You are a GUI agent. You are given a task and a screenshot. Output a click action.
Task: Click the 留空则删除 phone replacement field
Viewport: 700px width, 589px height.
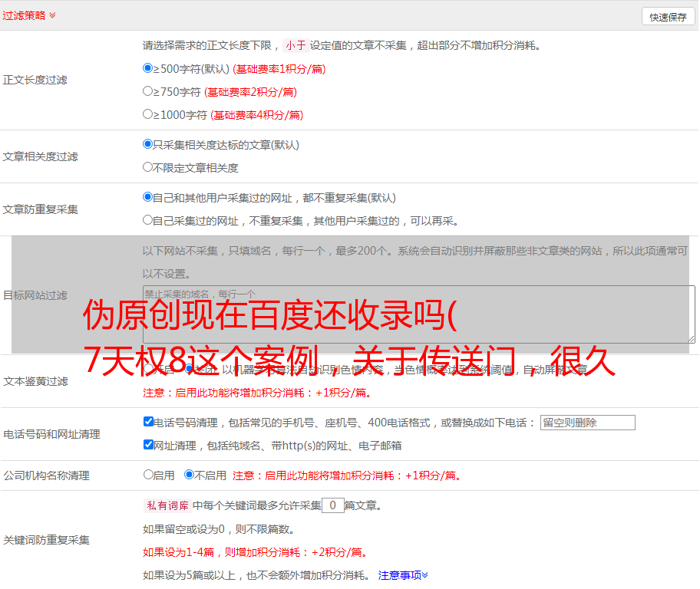click(x=587, y=423)
